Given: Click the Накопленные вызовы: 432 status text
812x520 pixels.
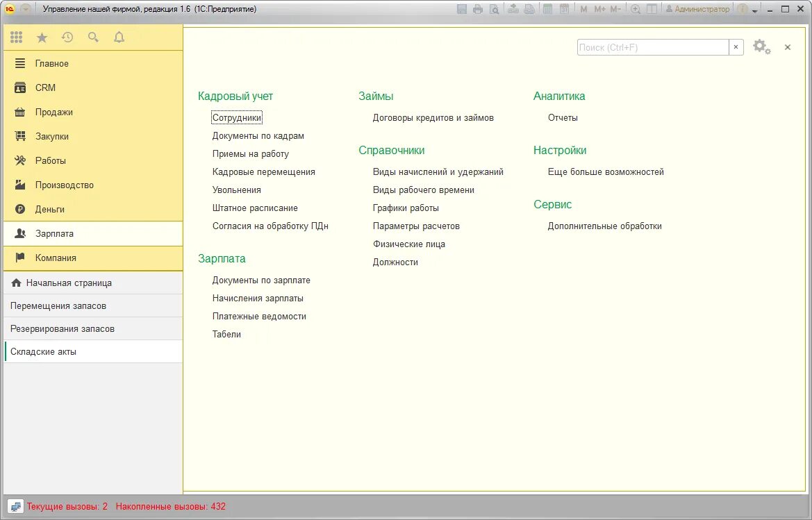Looking at the screenshot, I should click(x=171, y=507).
